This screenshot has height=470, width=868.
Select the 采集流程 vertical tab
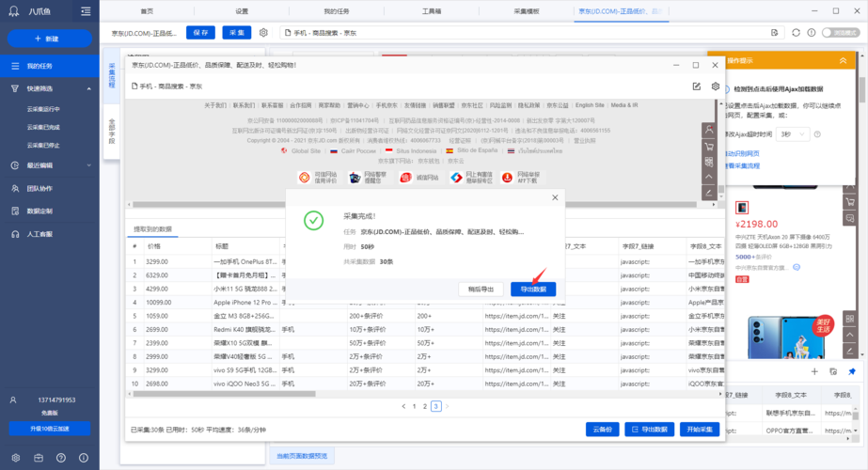[111, 75]
